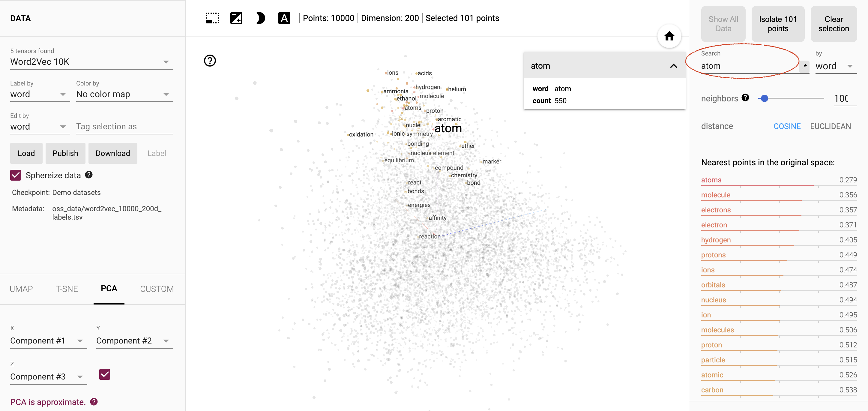Click the label/text tool icon
This screenshot has width=868, height=411.
pos(285,19)
